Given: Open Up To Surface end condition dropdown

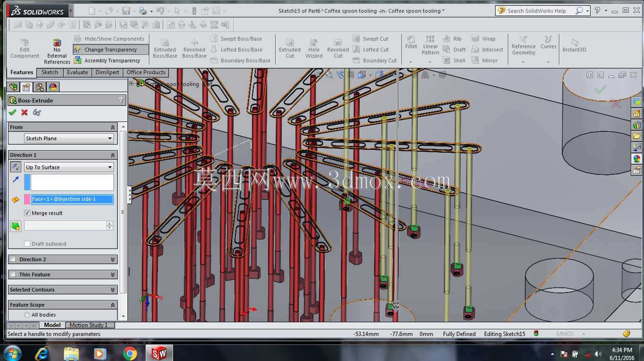Looking at the screenshot, I should coord(69,167).
